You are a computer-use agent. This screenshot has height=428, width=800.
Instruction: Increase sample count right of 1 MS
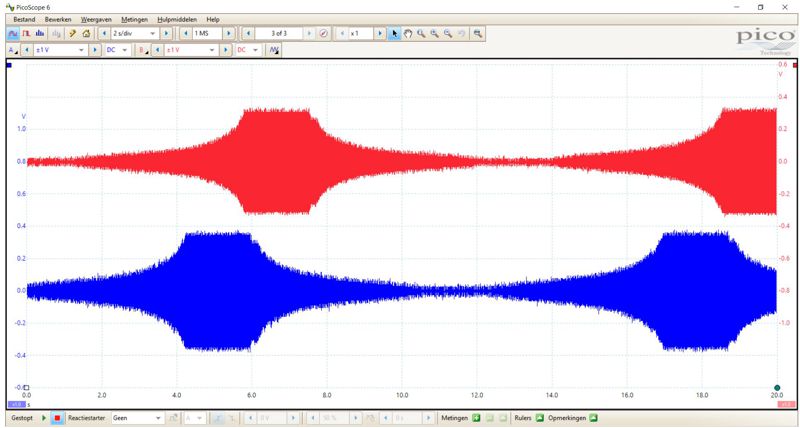[229, 34]
